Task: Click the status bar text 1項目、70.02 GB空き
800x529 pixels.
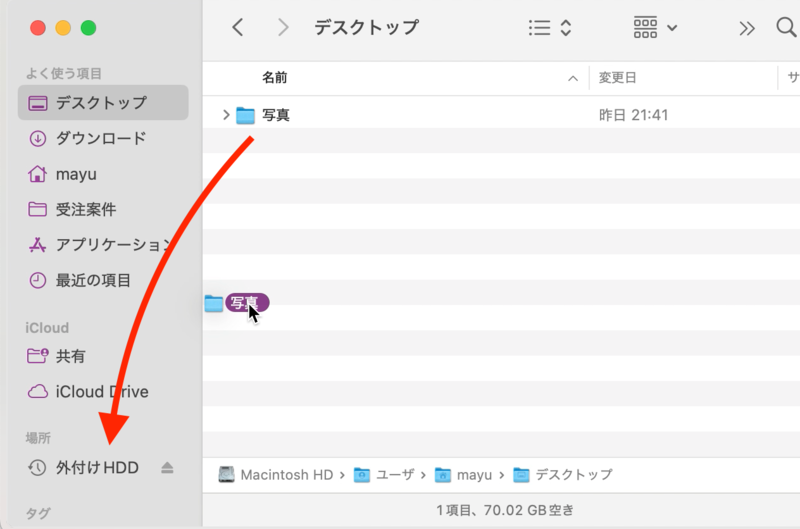Action: click(x=505, y=510)
